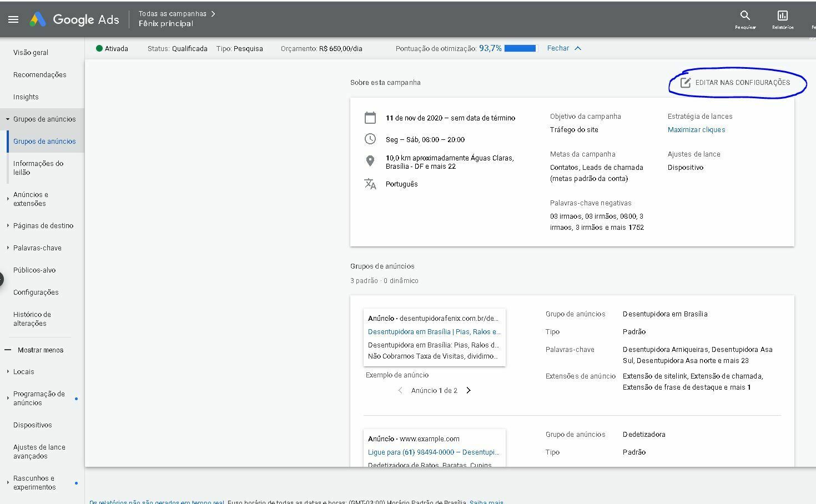Click Maximizar cliques bid strategy link
Viewport: 816px width, 504px height.
[696, 129]
